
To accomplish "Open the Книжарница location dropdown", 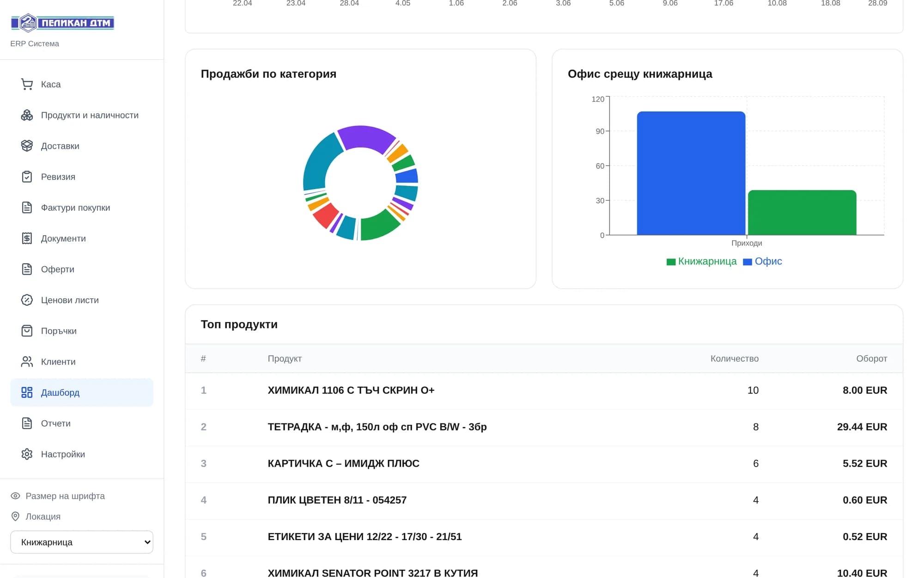I will coord(82,542).
